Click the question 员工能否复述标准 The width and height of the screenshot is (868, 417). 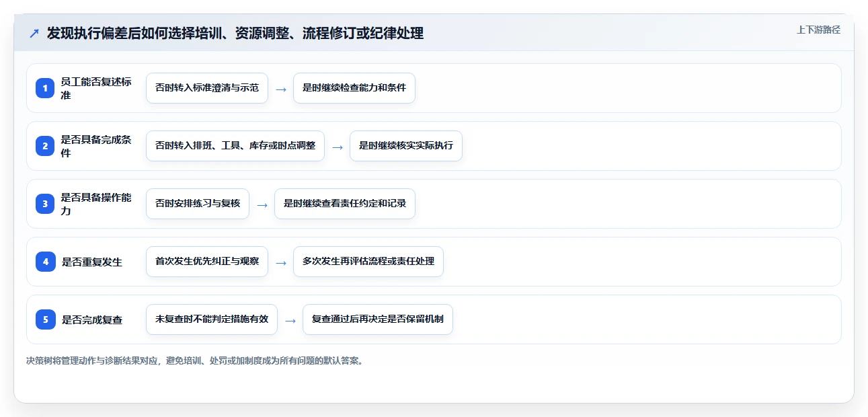tap(96, 88)
